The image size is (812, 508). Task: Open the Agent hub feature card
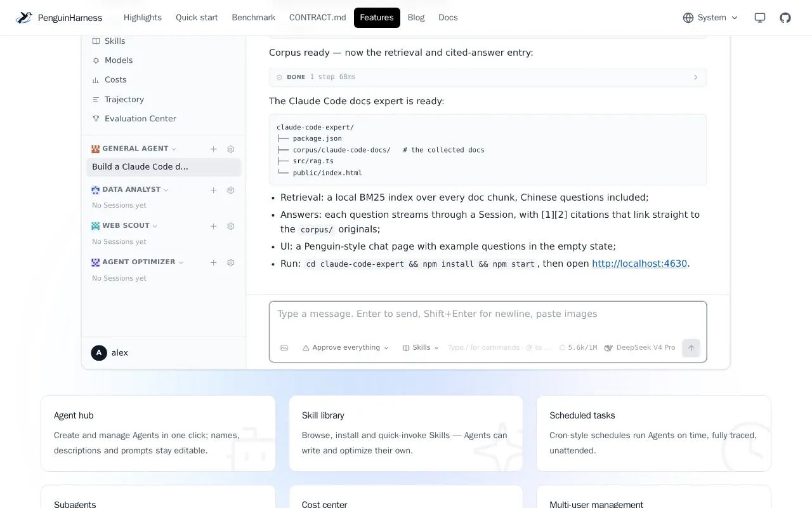[158, 433]
